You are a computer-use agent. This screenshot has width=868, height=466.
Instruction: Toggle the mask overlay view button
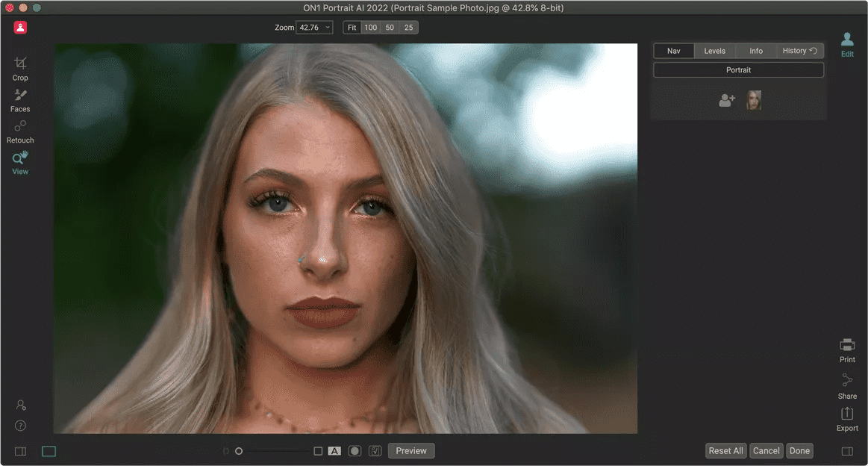coord(355,451)
